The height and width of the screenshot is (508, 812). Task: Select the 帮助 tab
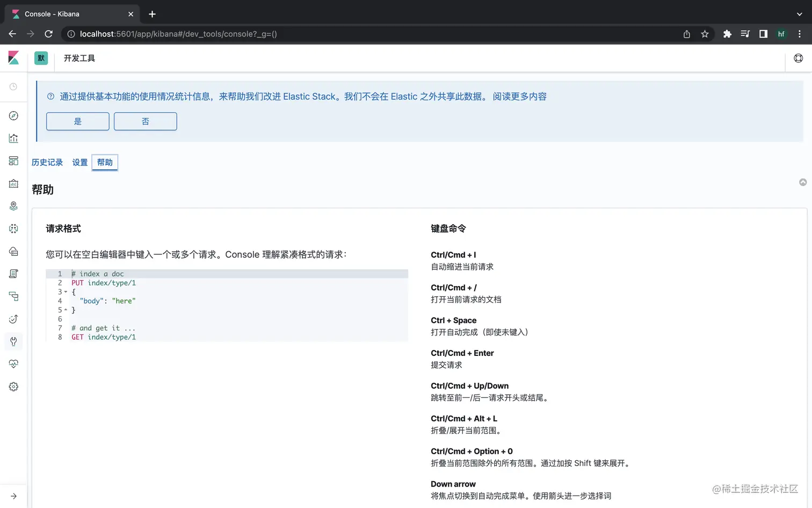click(105, 162)
